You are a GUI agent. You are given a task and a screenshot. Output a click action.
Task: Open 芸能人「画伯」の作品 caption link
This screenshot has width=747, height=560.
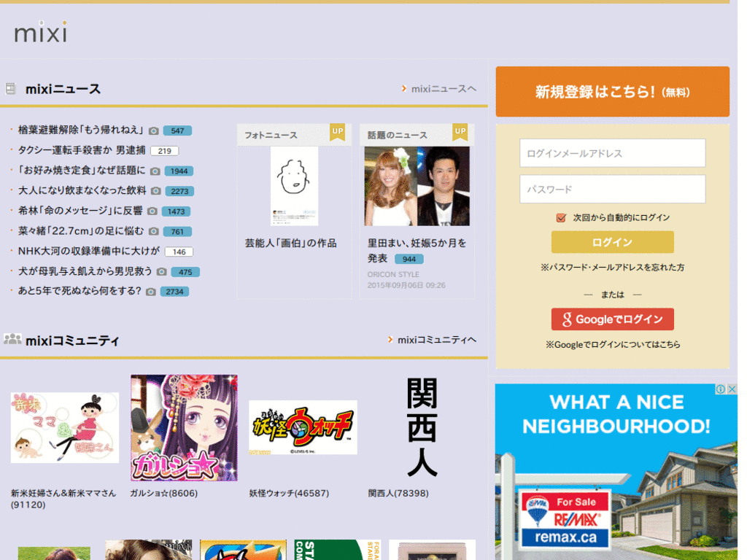pyautogui.click(x=290, y=244)
